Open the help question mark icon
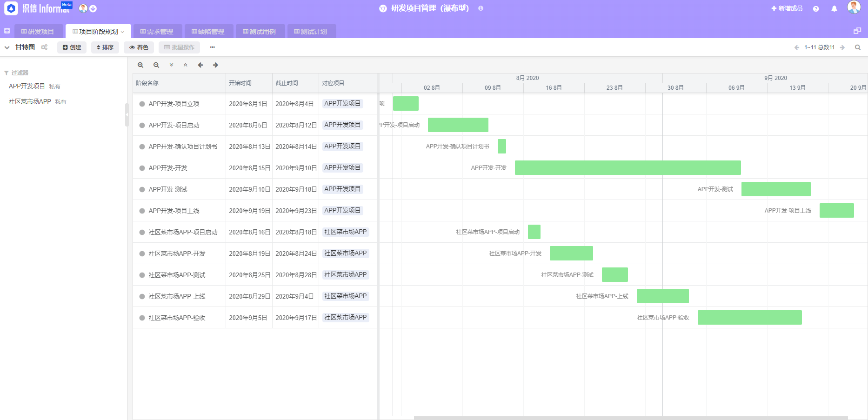Viewport: 868px width, 420px height. [816, 9]
